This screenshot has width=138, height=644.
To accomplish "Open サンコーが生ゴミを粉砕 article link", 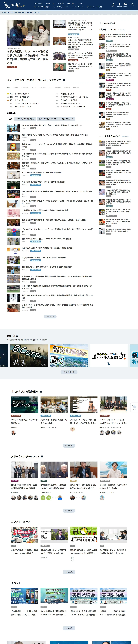I will 42,172.
